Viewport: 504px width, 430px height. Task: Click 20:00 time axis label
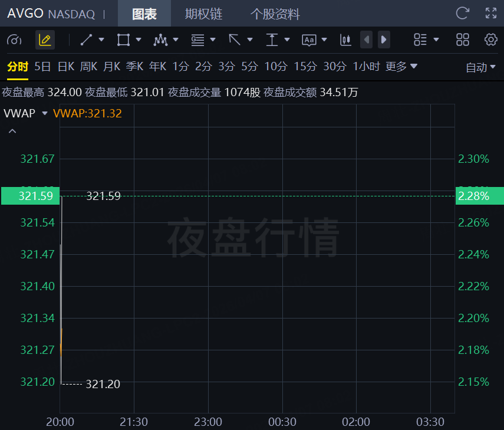60,422
